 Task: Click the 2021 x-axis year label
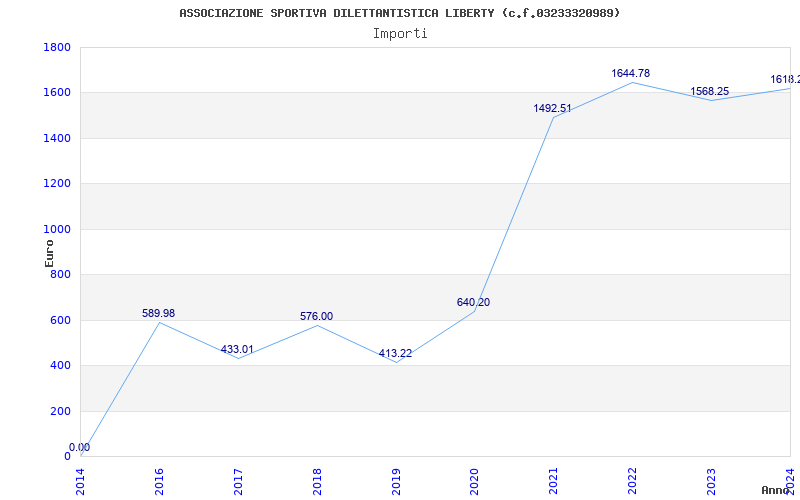(554, 482)
